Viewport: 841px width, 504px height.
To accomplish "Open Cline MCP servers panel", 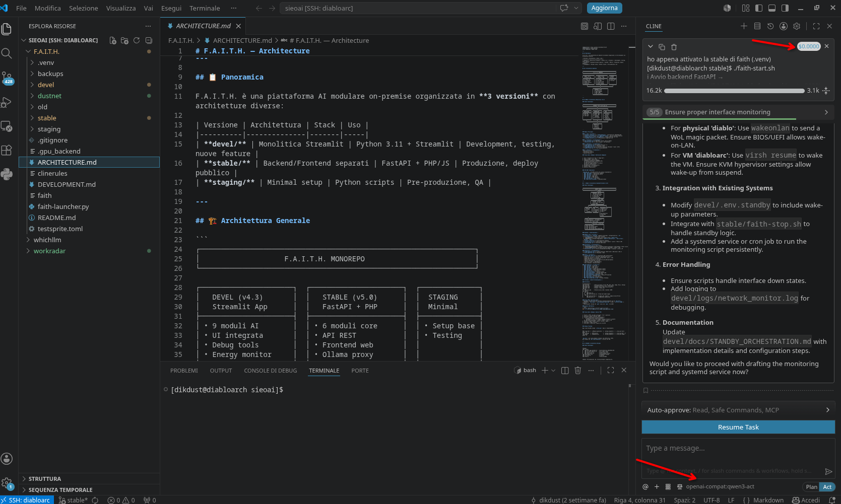I will point(757,26).
